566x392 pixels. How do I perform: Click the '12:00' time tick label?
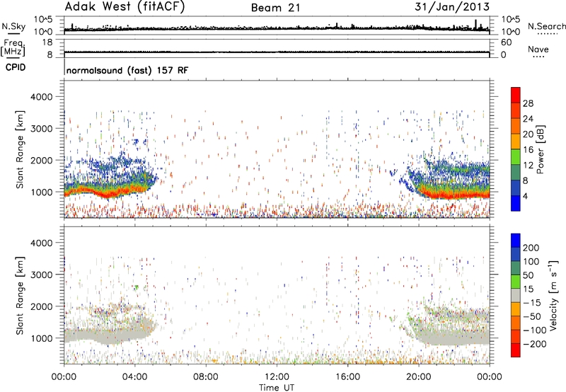pyautogui.click(x=277, y=377)
